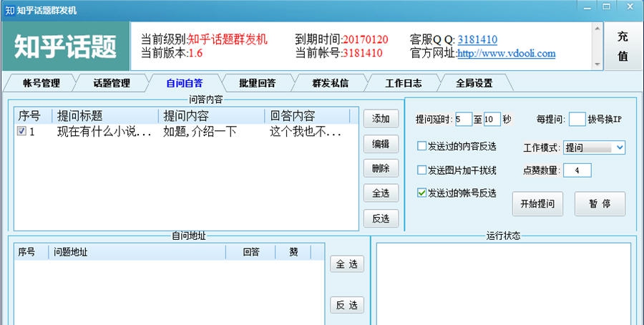Click the 知乎话题 logo banner
Image resolution: width=644 pixels, height=325 pixels.
tap(66, 46)
